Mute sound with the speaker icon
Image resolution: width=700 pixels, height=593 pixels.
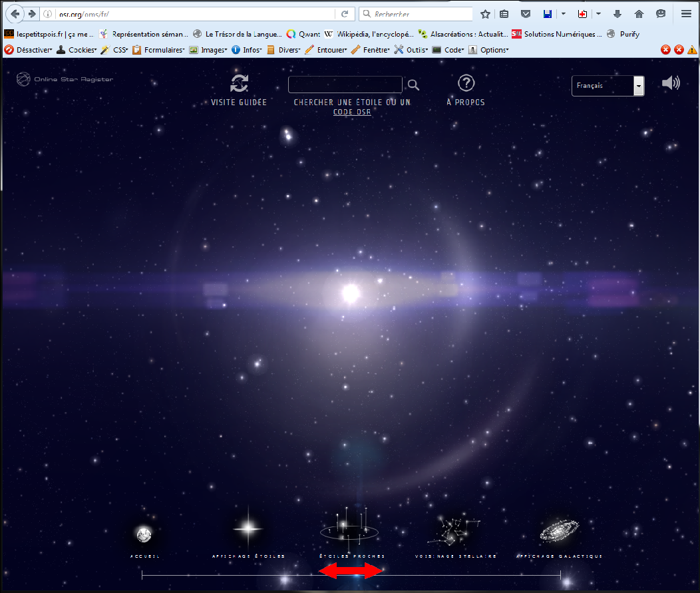coord(671,83)
